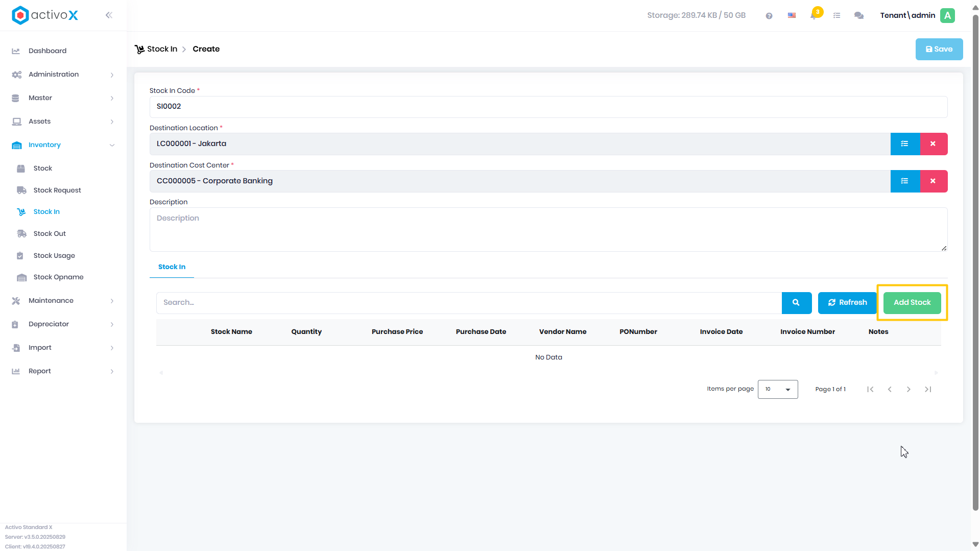Click the Purchase Price column header

tap(397, 332)
